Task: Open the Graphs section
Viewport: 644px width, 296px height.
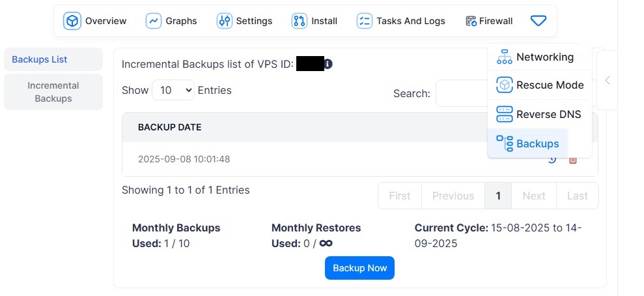Action: tap(171, 21)
